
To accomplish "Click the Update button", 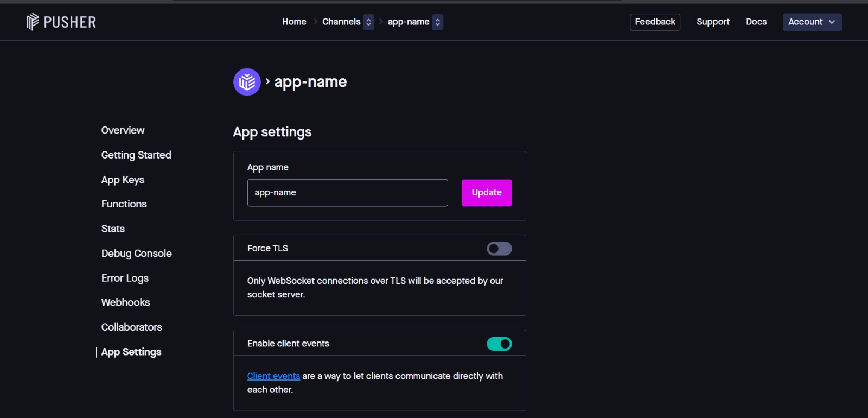I will [x=487, y=193].
